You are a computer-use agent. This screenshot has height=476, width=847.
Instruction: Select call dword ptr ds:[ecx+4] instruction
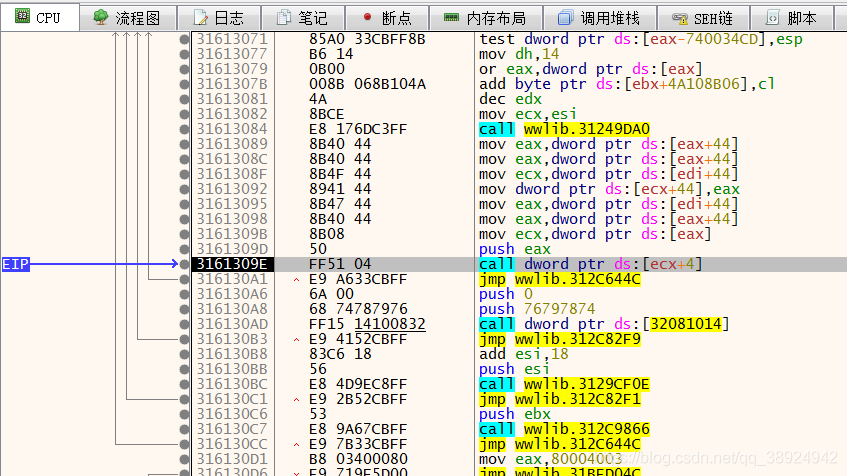(x=590, y=264)
